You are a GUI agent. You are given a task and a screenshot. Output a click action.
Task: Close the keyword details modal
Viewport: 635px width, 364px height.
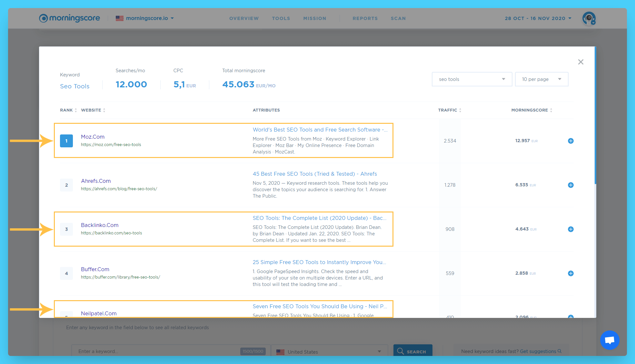(580, 62)
